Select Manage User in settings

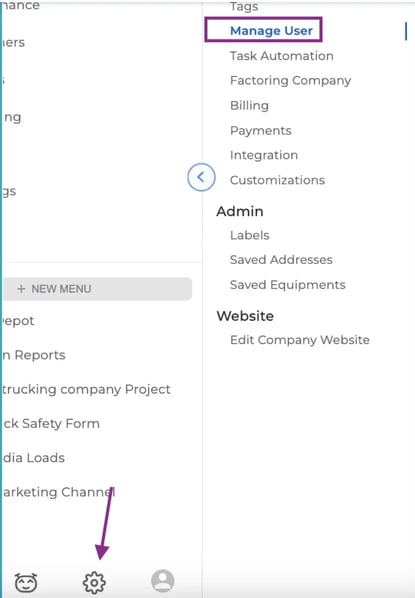271,31
